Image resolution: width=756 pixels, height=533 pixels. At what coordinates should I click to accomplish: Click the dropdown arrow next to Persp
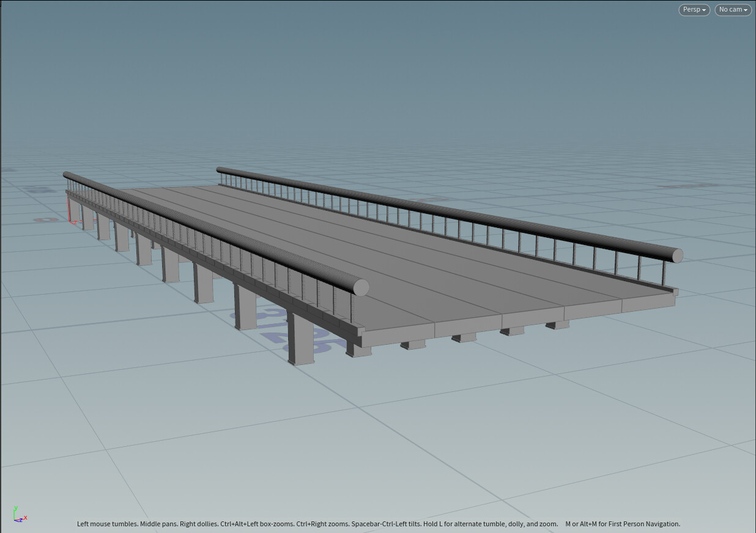(x=703, y=9)
